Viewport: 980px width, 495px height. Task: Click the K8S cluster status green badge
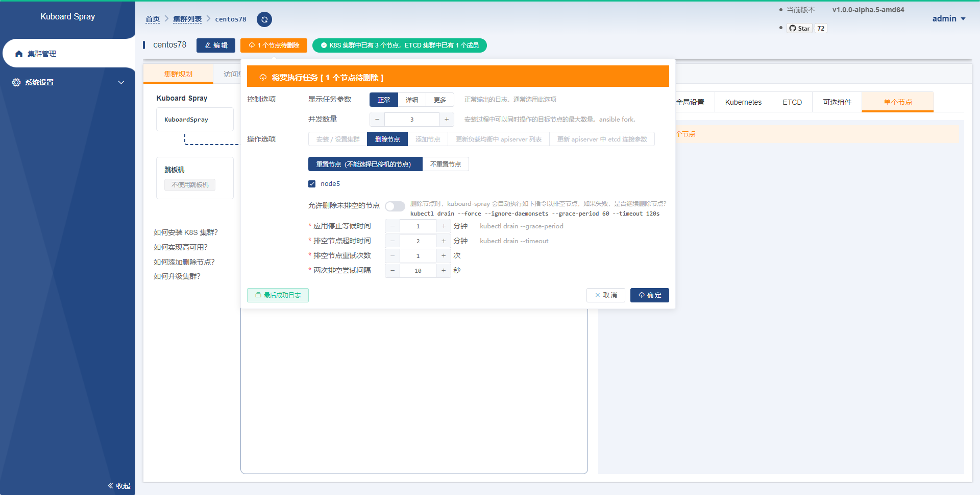coord(400,45)
